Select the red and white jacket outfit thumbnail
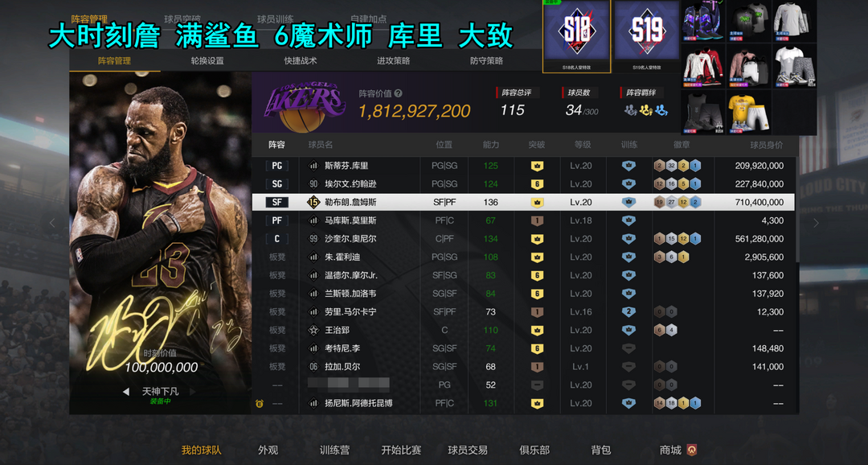Screen dimensions: 868x465 703,67
